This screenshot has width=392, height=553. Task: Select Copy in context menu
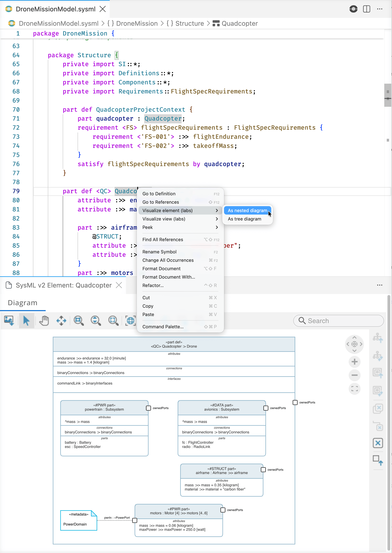[x=180, y=306]
